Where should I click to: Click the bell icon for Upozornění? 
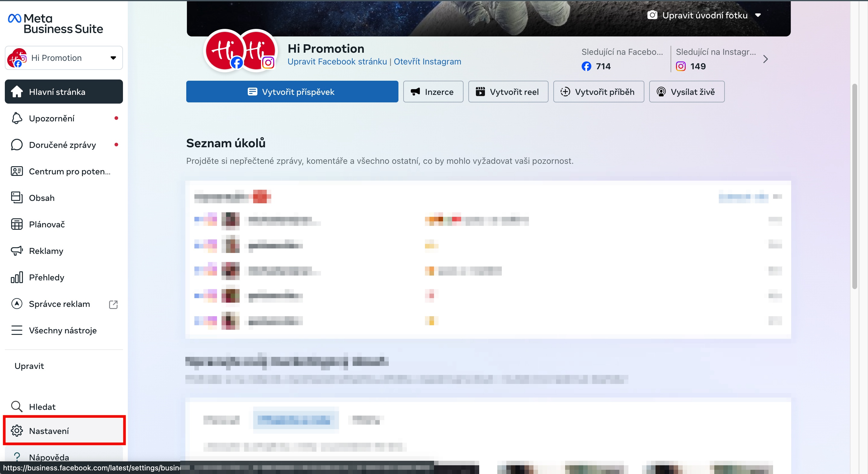17,118
